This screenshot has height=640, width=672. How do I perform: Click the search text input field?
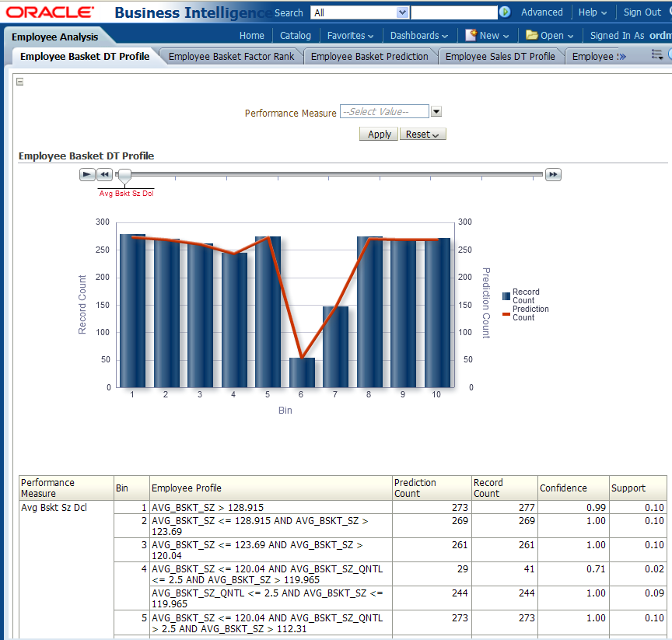[x=454, y=12]
